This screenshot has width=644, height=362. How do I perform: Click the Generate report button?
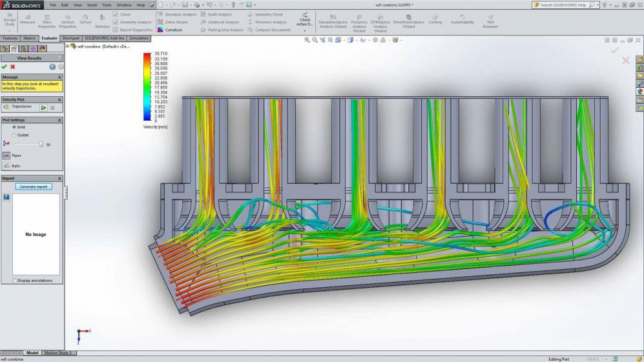coord(34,186)
